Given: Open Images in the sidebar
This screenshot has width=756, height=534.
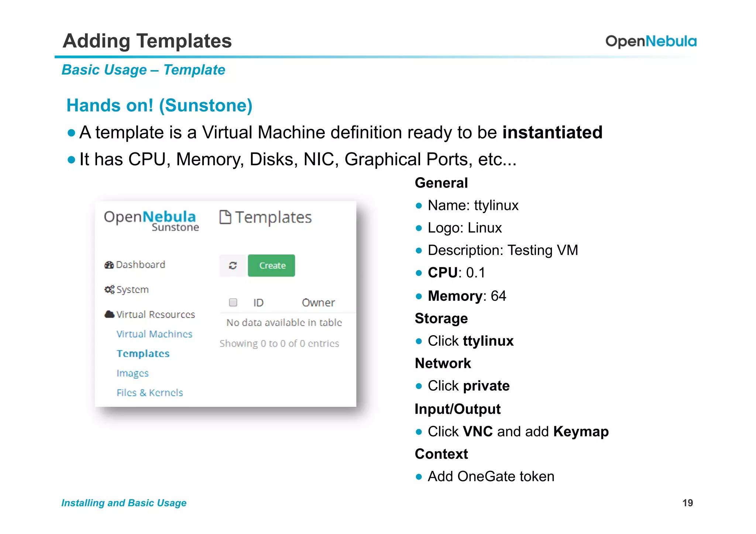Looking at the screenshot, I should click(133, 373).
